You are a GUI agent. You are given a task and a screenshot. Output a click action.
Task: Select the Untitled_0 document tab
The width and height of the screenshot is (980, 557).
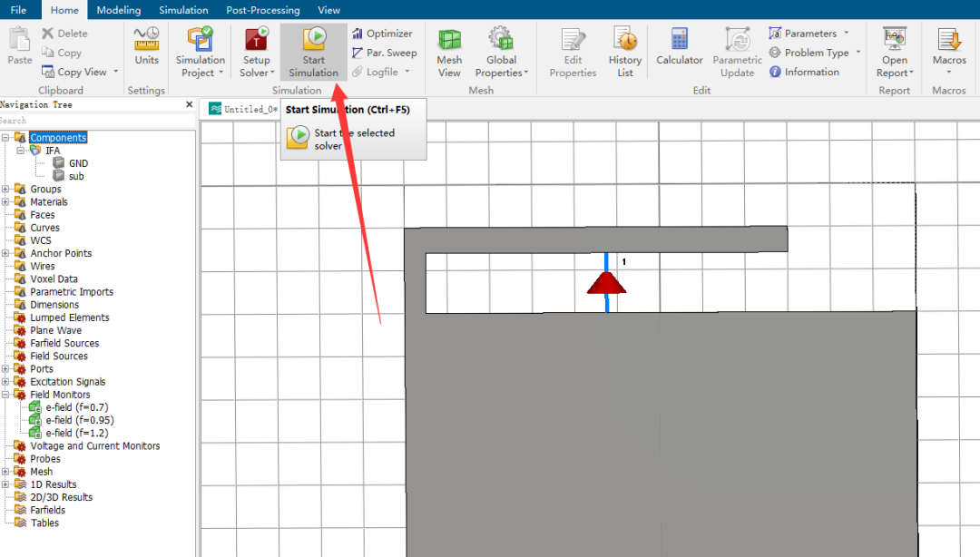tap(243, 109)
